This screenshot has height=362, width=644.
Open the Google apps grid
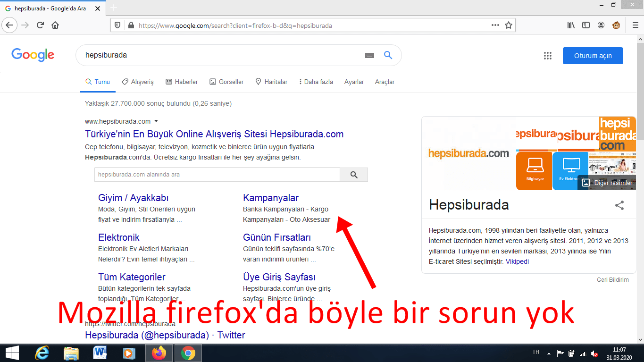(547, 56)
